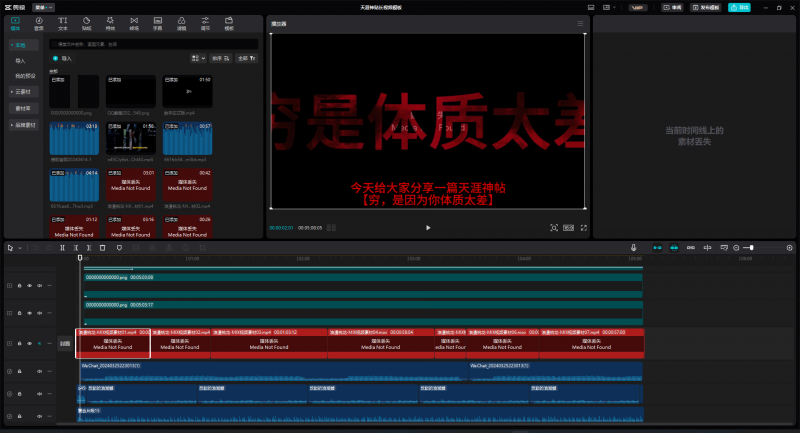Open the Effects (特效) tab

pos(110,23)
